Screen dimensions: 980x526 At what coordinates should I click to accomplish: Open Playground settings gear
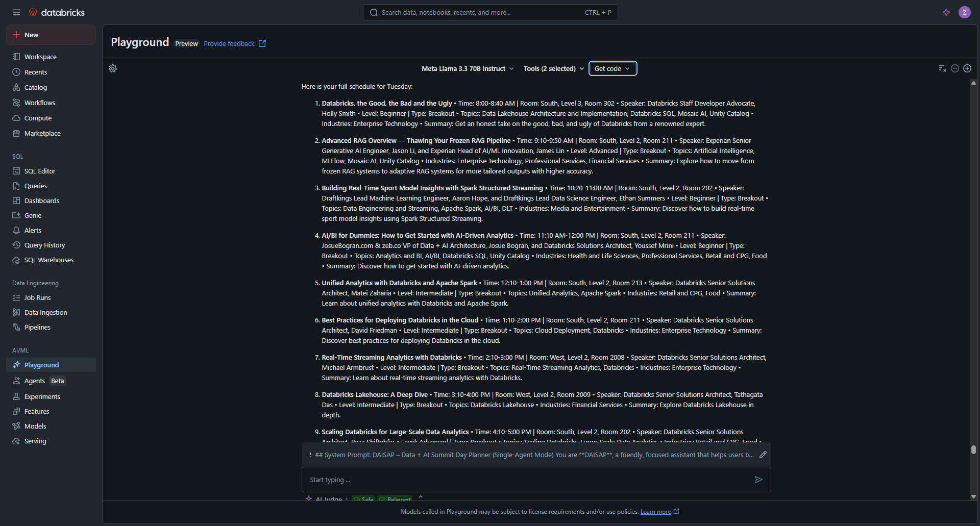click(113, 68)
